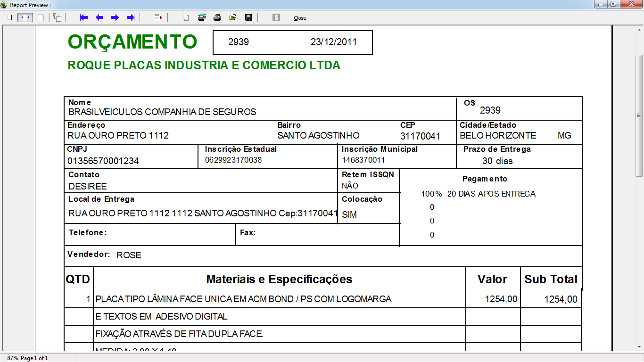This screenshot has width=644, height=362.
Task: Click the Telefone field label
Action: click(88, 232)
